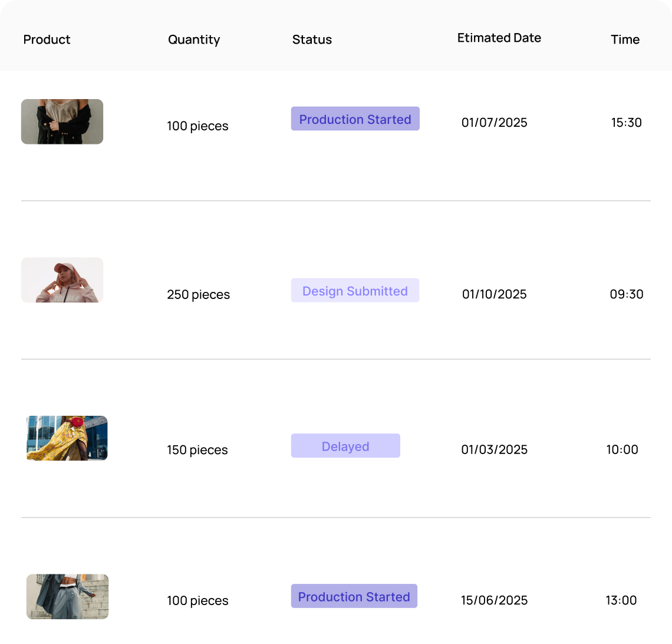This screenshot has height=644, width=672.
Task: Click the Quantity column header
Action: [194, 40]
